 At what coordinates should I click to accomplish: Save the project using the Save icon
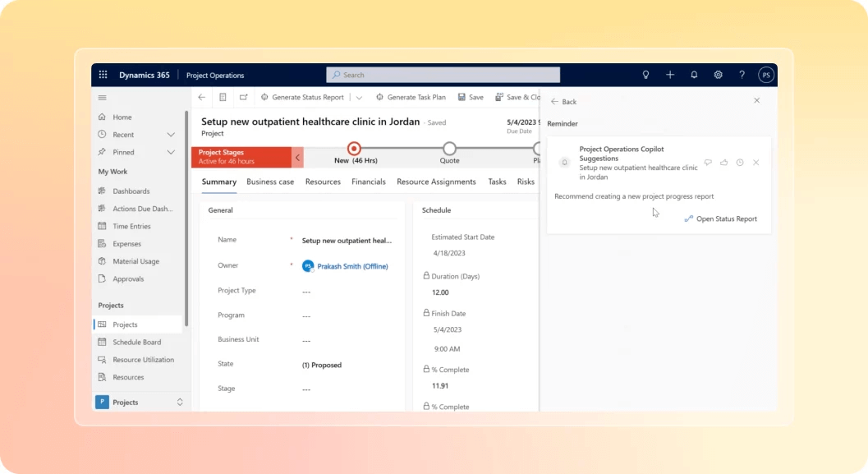tap(470, 96)
